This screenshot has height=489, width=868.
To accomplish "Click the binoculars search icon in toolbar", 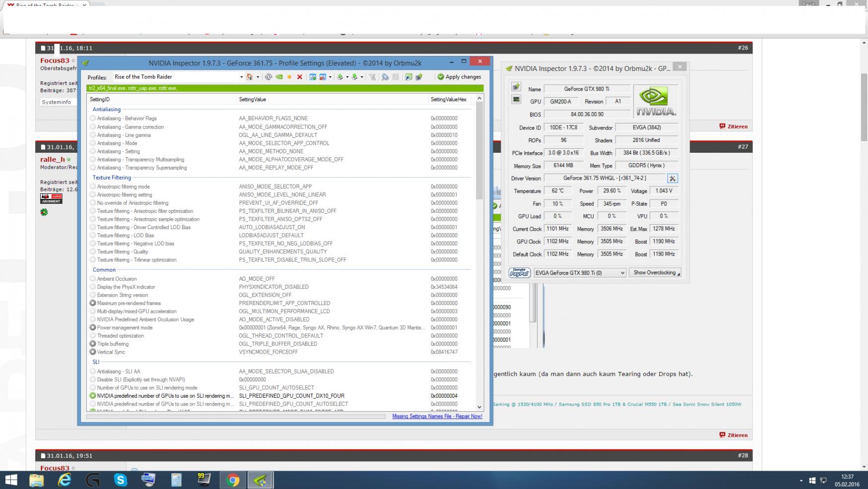I will 385,77.
